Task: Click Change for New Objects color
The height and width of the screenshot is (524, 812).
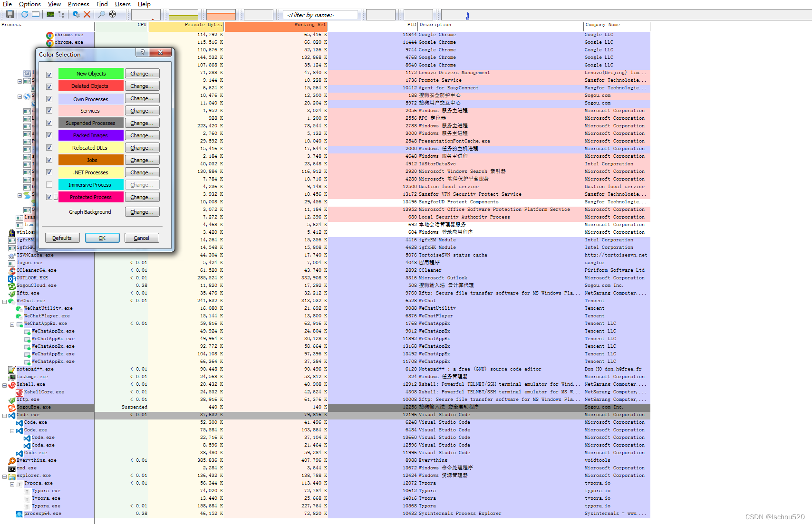Action: [142, 74]
